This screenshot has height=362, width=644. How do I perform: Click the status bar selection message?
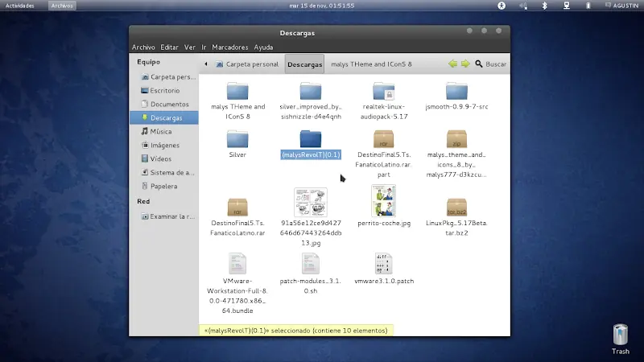tap(295, 331)
